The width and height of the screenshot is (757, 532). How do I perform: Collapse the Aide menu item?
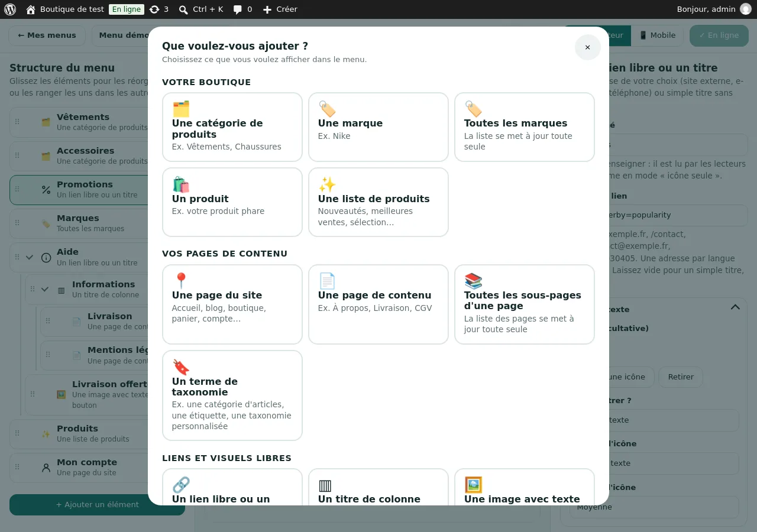click(x=30, y=257)
